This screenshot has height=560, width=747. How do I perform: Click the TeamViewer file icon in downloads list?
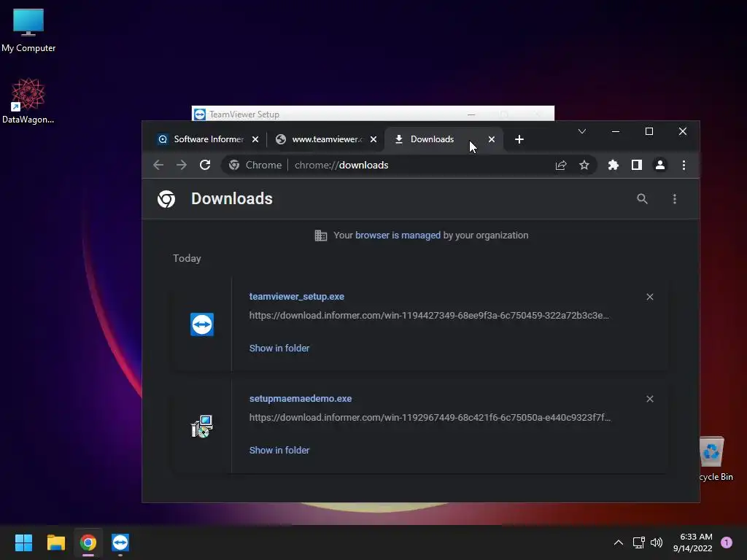(202, 324)
